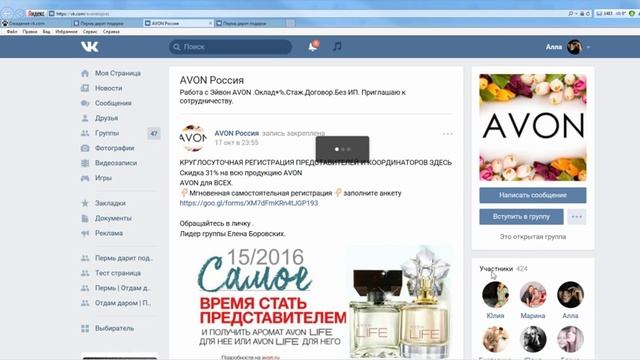Open the Справка browser menu

(x=111, y=31)
